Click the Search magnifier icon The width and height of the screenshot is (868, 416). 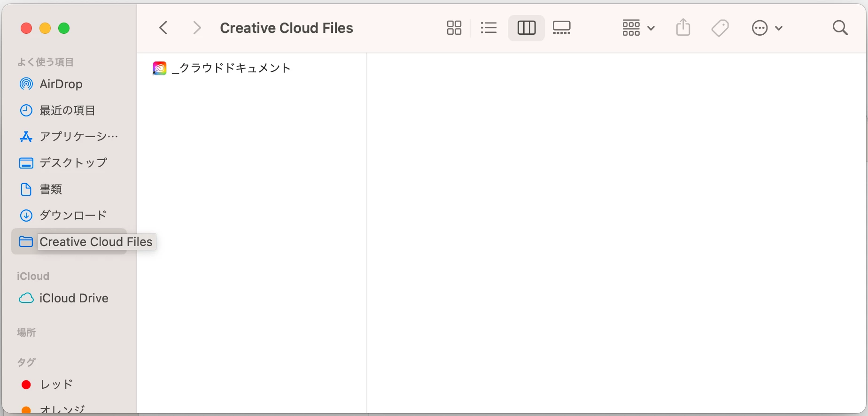click(x=840, y=28)
